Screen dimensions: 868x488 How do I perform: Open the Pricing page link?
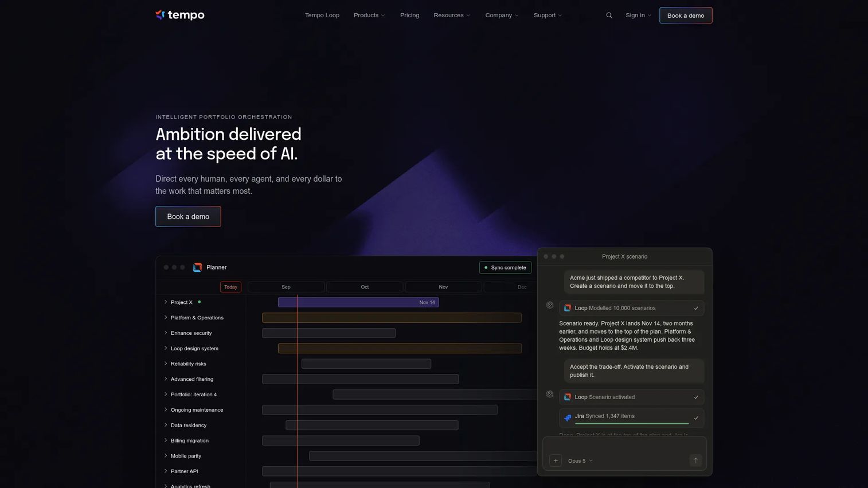[409, 15]
